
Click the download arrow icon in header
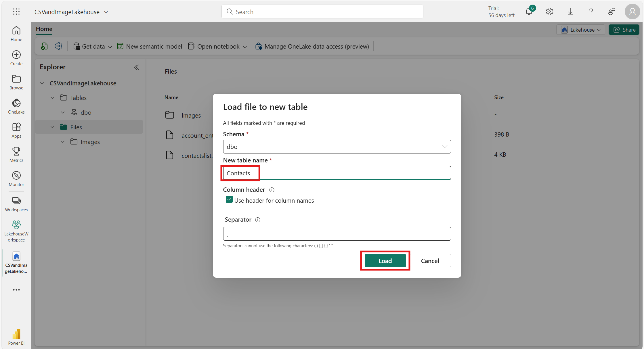(x=570, y=12)
